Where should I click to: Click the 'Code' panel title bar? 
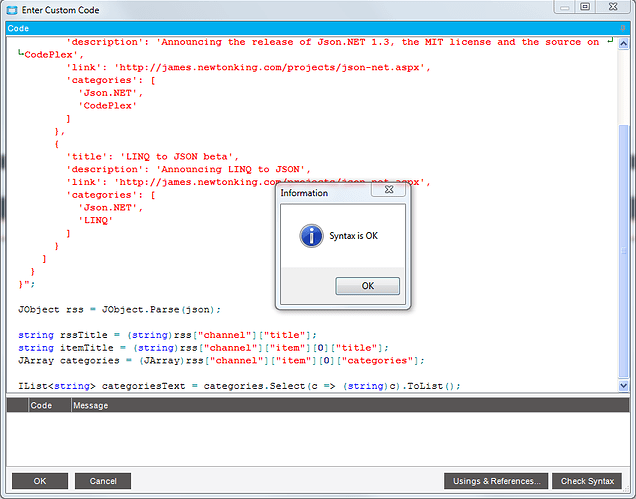(x=318, y=28)
